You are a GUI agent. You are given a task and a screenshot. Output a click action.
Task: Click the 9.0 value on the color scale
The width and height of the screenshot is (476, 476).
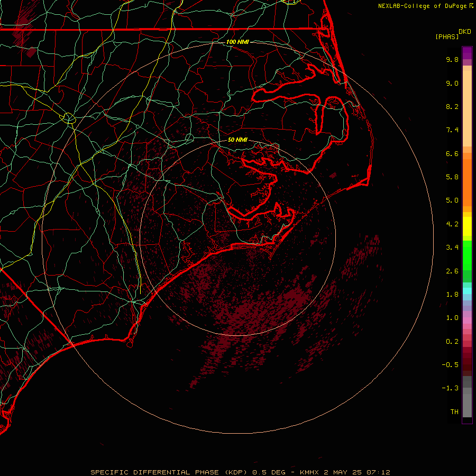[452, 83]
